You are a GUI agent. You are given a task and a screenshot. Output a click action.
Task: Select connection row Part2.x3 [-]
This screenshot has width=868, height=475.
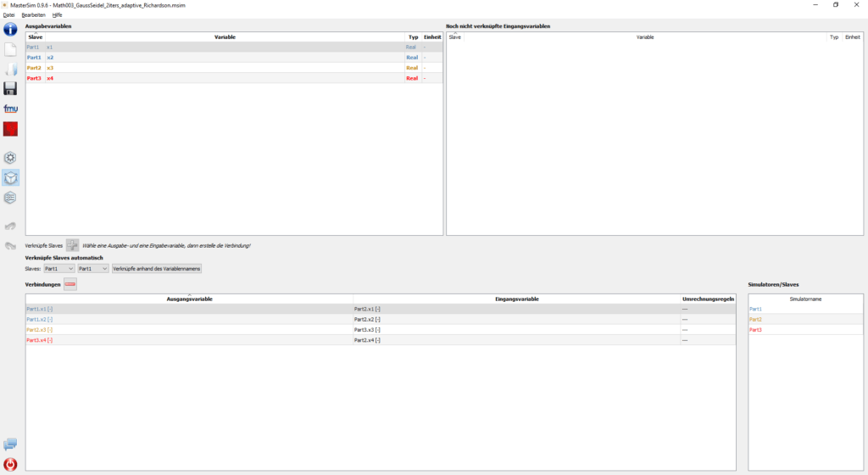click(x=381, y=330)
